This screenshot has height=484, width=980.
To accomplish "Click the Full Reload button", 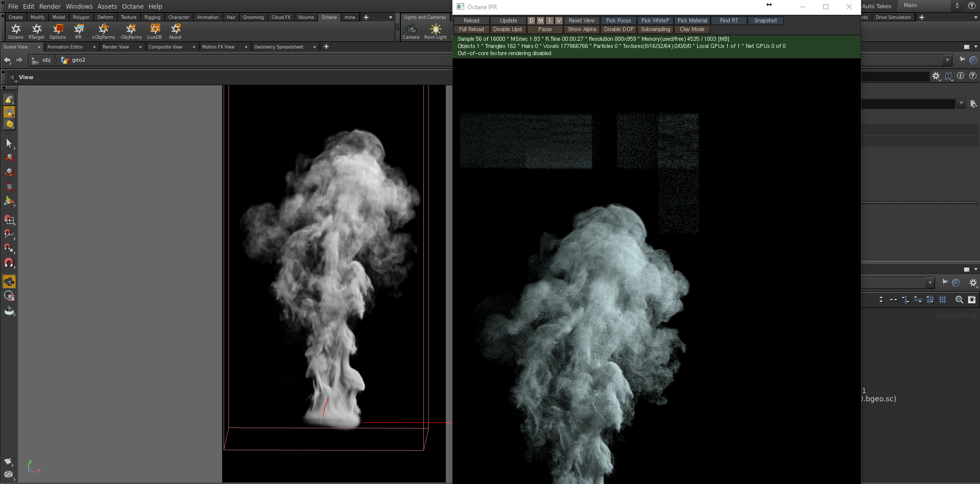I will (x=471, y=29).
